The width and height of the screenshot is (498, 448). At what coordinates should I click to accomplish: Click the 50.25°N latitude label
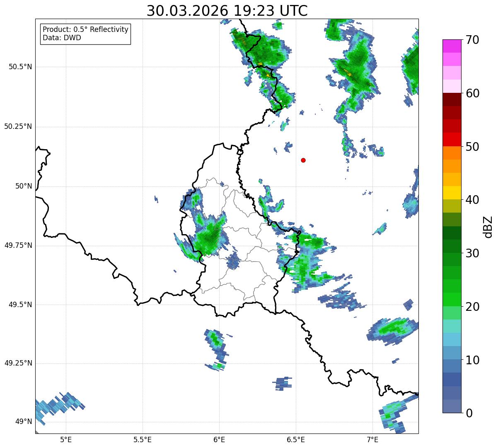pyautogui.click(x=18, y=126)
